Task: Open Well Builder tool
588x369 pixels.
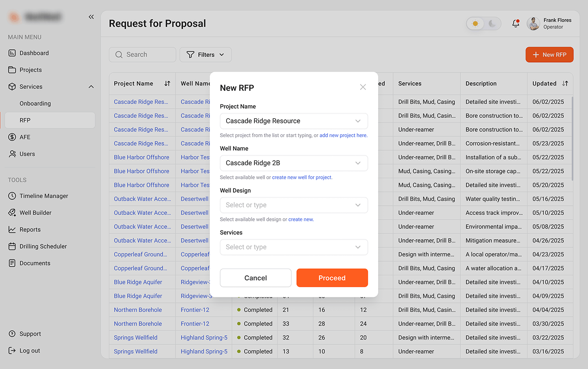Action: point(35,213)
